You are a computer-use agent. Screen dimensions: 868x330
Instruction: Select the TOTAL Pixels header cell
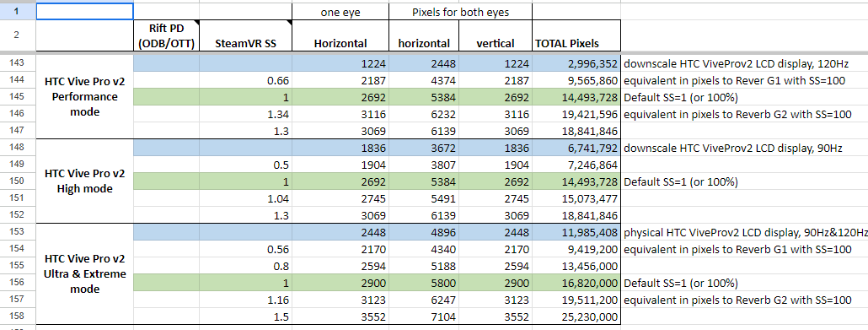(576, 35)
